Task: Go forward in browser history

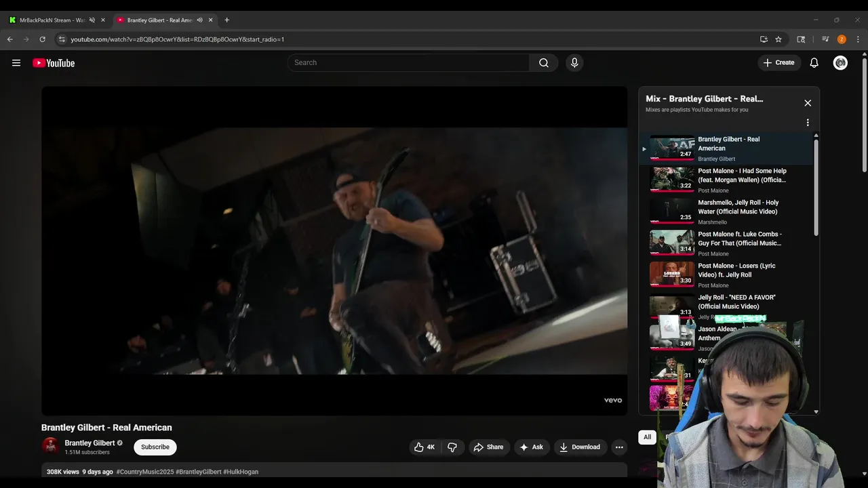Action: pos(26,39)
